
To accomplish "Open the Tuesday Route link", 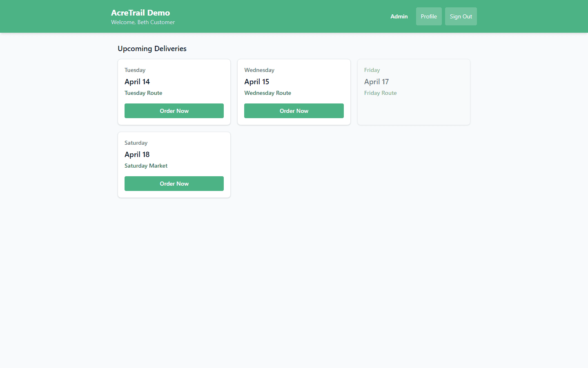I will coord(143,93).
